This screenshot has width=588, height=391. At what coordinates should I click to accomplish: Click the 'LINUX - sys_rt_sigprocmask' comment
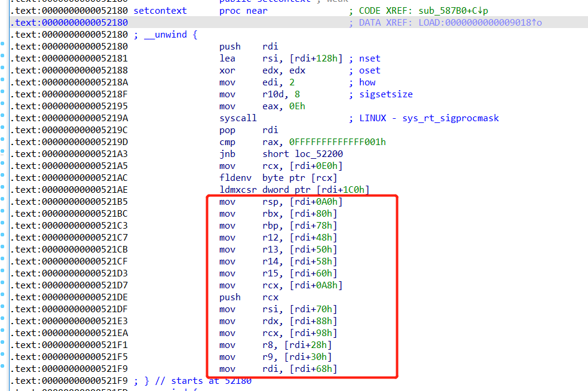[429, 118]
